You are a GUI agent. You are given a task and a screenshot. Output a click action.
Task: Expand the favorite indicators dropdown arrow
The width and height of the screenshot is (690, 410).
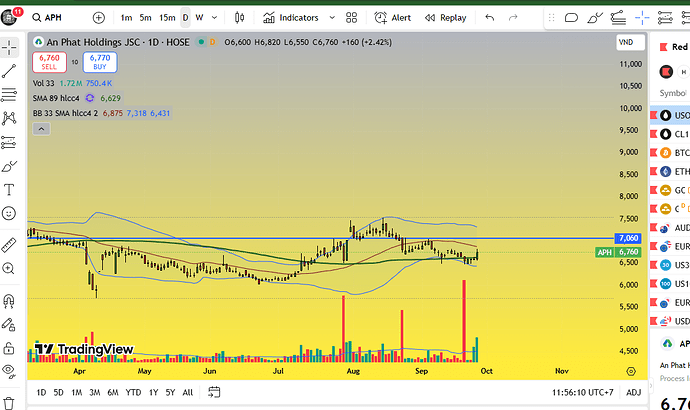(x=332, y=18)
